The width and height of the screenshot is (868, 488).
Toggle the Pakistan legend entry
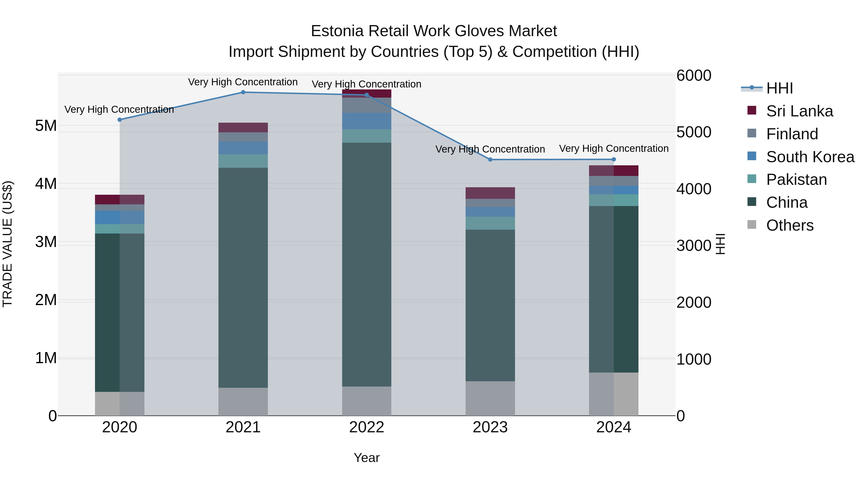click(787, 180)
